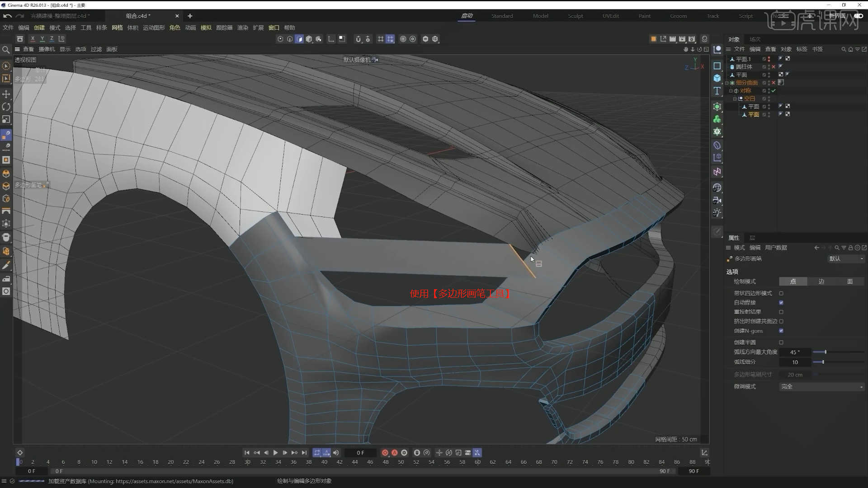
Task: Click the autokeying button in timeline
Action: pyautogui.click(x=394, y=453)
